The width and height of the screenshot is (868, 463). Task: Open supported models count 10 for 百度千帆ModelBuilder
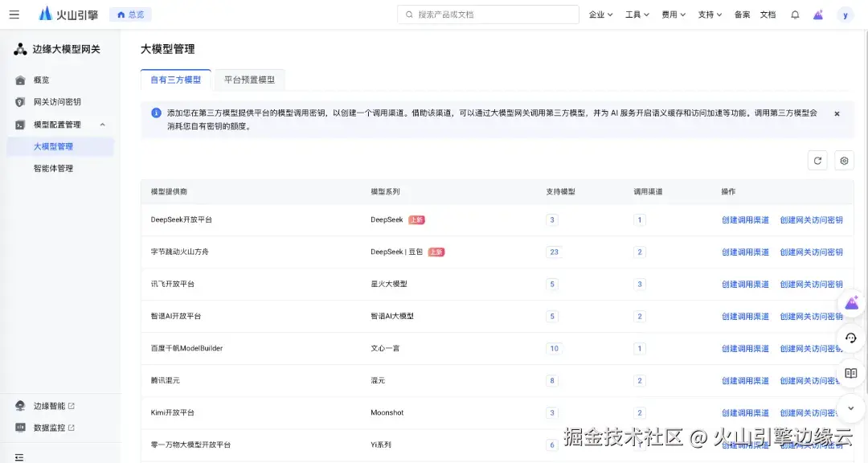coord(554,348)
